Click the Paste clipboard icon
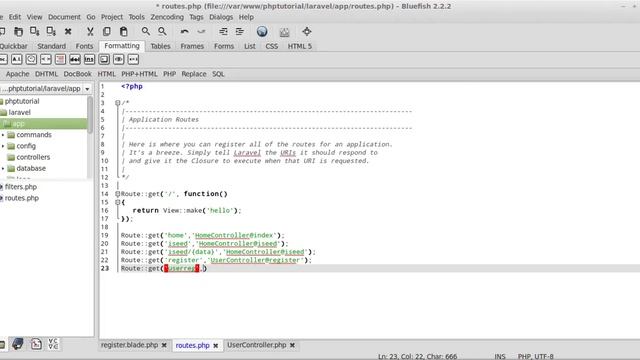This screenshot has height=360, width=640. pos(123,31)
